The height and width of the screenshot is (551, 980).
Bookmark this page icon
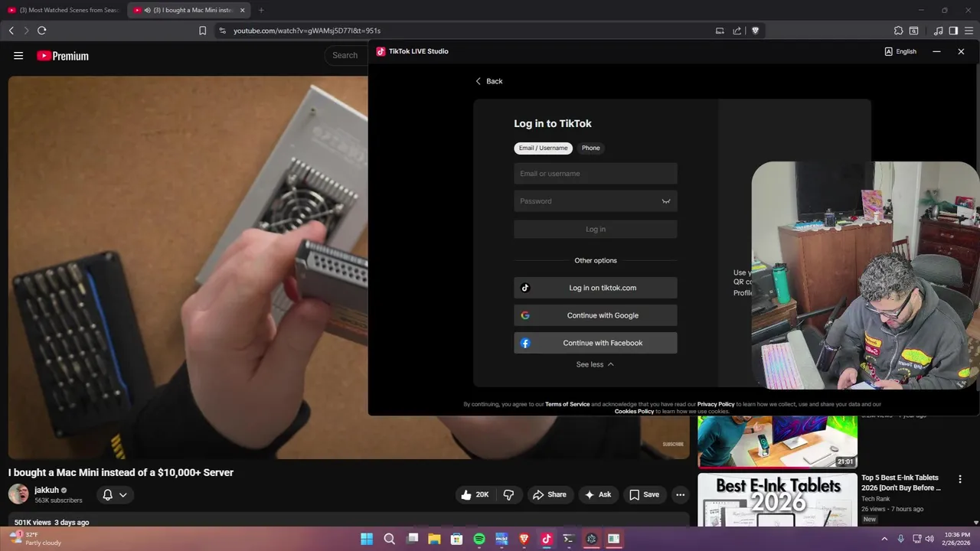[202, 31]
